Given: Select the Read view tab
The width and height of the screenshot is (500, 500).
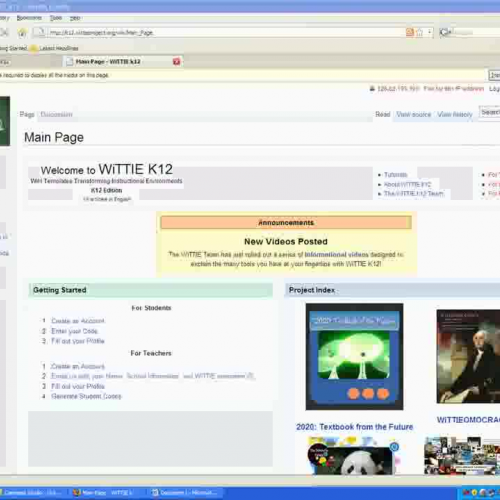Looking at the screenshot, I should [383, 114].
